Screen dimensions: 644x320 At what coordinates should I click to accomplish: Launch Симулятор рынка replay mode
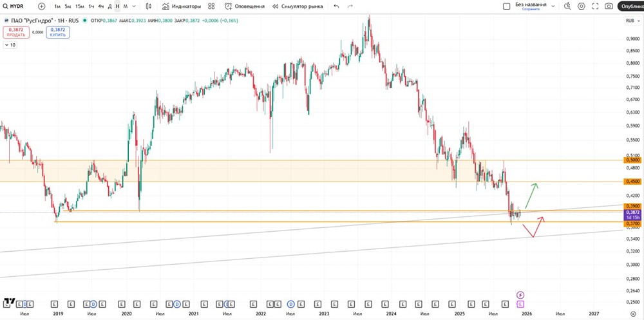(x=298, y=6)
